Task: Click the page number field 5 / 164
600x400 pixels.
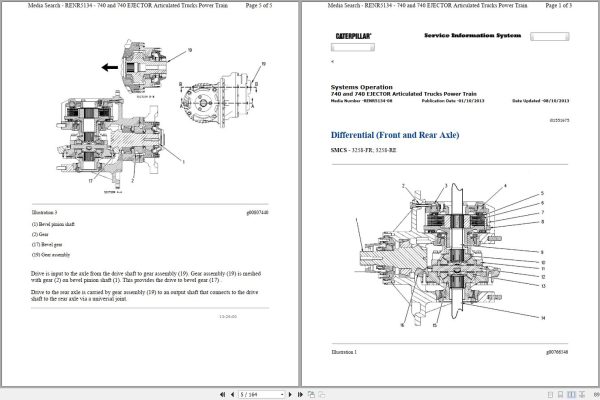Action: [259, 394]
